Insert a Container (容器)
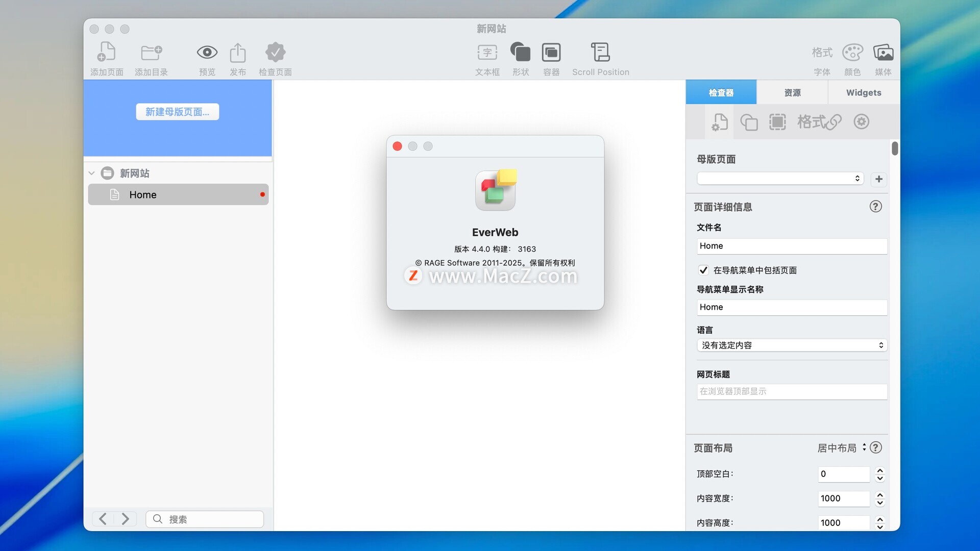The width and height of the screenshot is (980, 551). click(551, 52)
